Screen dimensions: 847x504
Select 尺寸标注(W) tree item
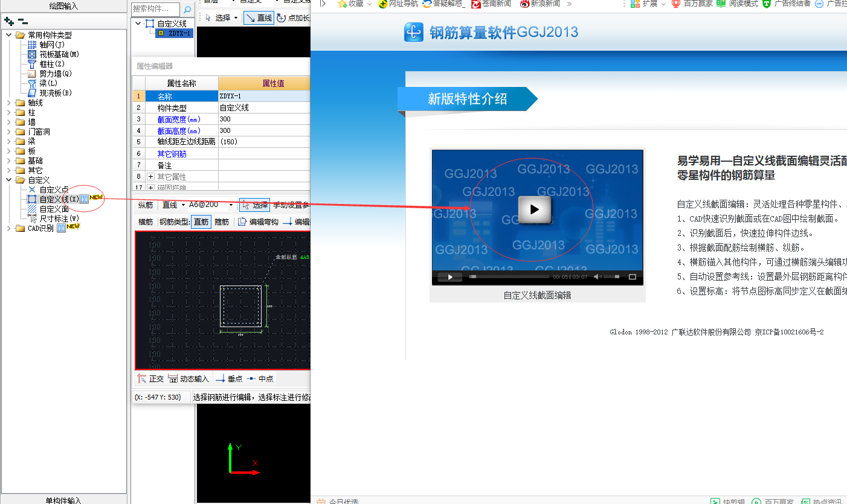coord(59,219)
